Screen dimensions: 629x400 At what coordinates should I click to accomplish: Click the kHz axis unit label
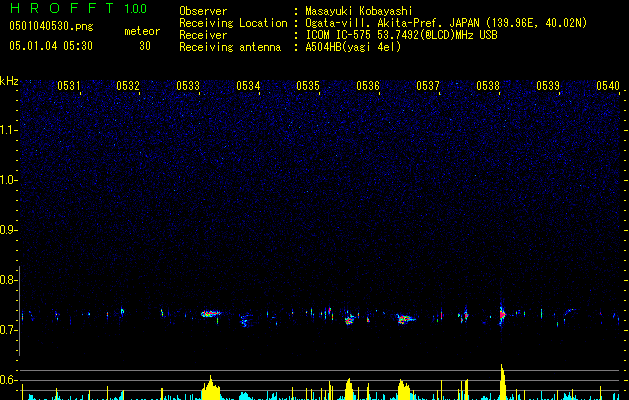[9, 81]
